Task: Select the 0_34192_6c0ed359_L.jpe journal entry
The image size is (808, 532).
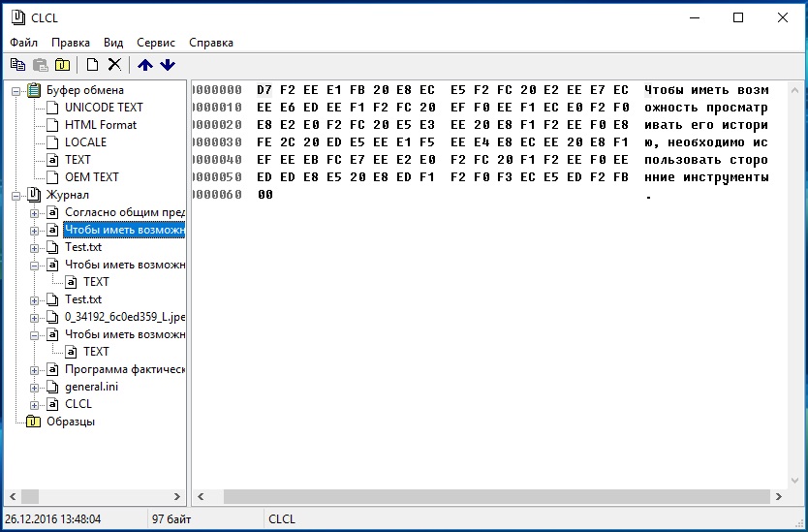Action: pos(124,317)
